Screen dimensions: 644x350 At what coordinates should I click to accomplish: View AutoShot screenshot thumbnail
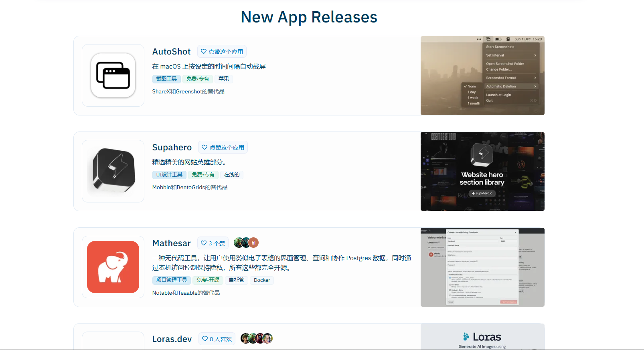pyautogui.click(x=482, y=76)
